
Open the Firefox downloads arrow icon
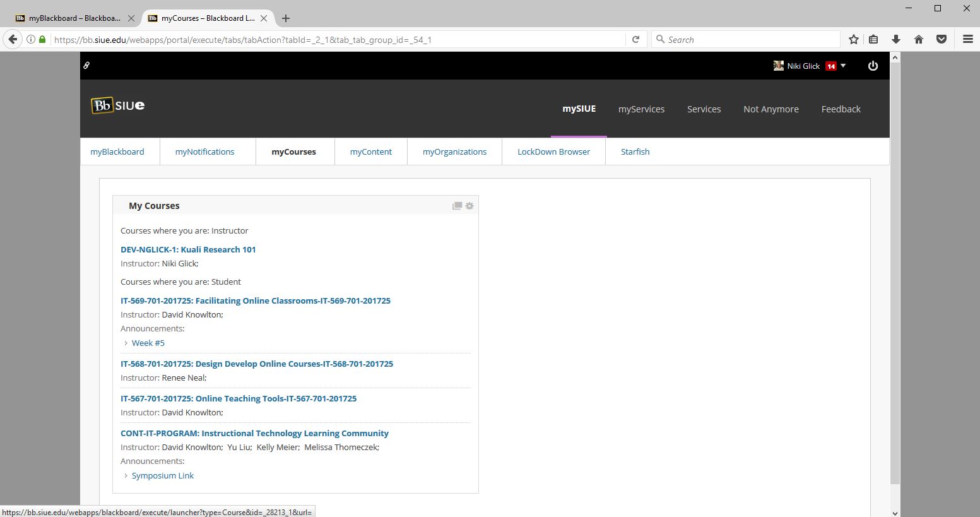tap(895, 39)
